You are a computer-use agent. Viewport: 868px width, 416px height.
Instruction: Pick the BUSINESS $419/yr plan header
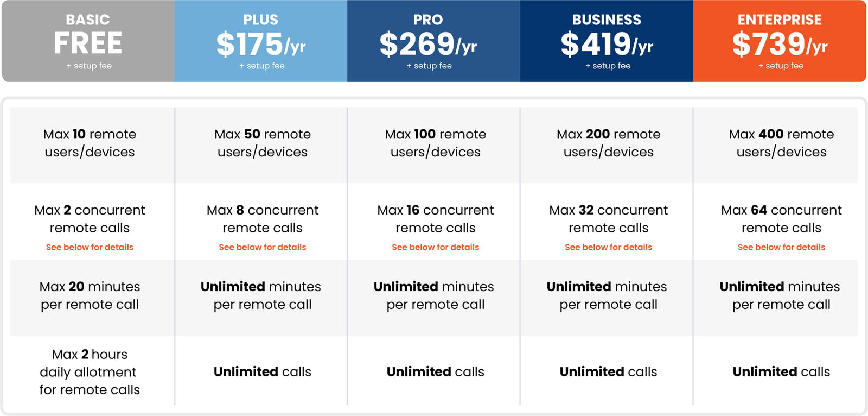(x=607, y=41)
